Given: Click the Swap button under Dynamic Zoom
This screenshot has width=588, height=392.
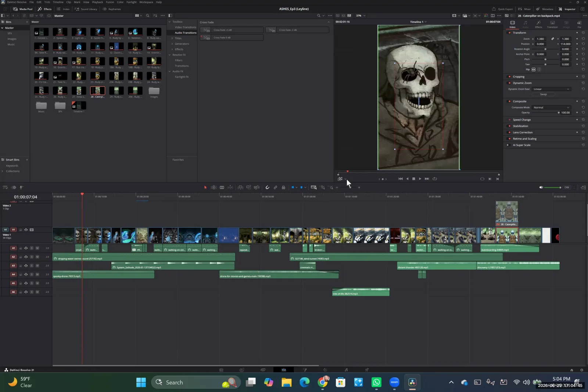Looking at the screenshot, I should coord(544,94).
